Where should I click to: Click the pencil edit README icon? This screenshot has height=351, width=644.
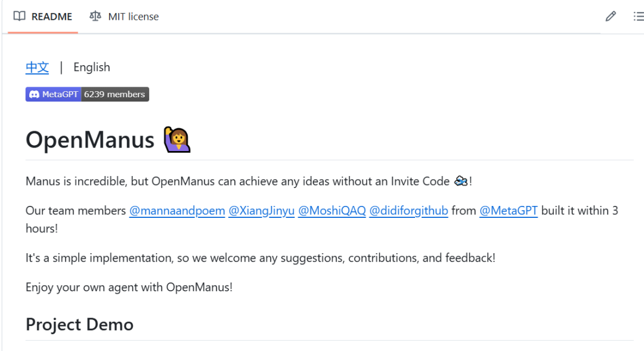(611, 17)
